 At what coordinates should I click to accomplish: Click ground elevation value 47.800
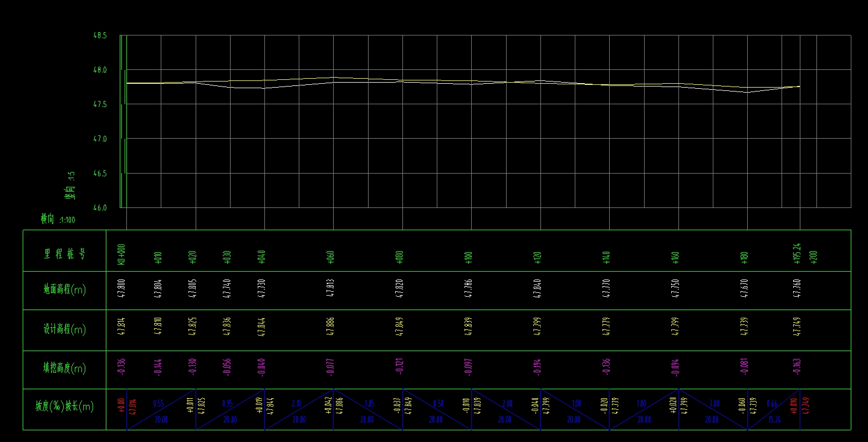click(122, 289)
